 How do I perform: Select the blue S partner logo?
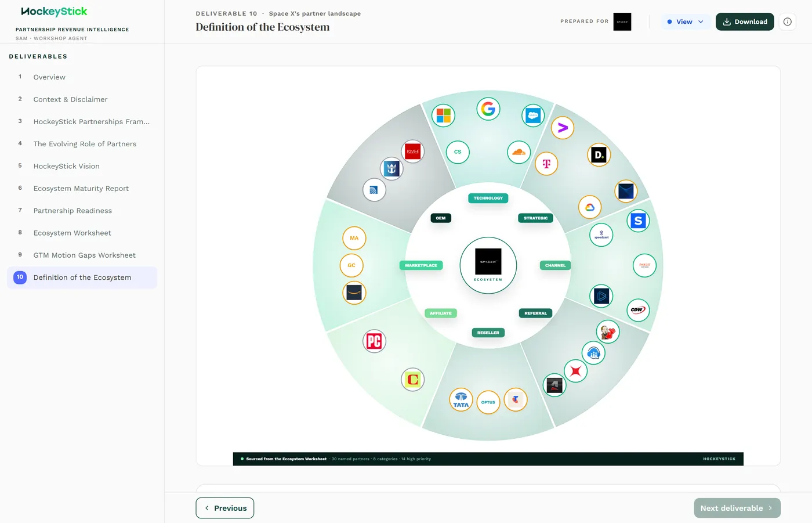[x=638, y=221]
